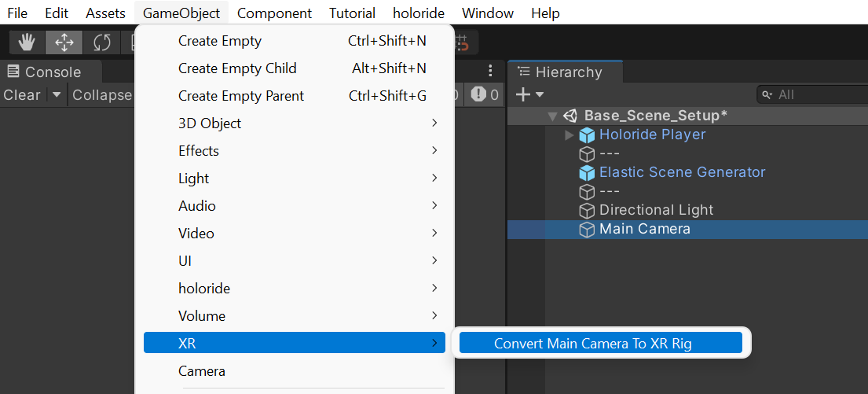Select the Move tool
Screen dimensions: 868x394
point(64,42)
